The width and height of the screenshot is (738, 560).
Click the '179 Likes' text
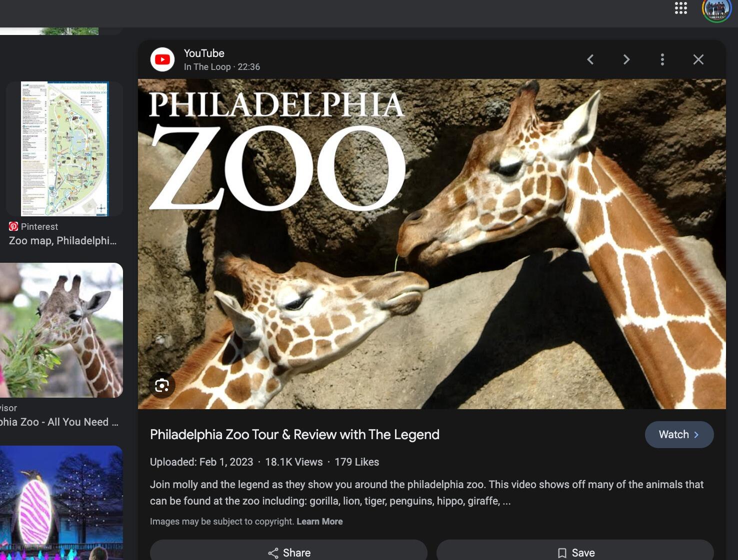pyautogui.click(x=357, y=462)
